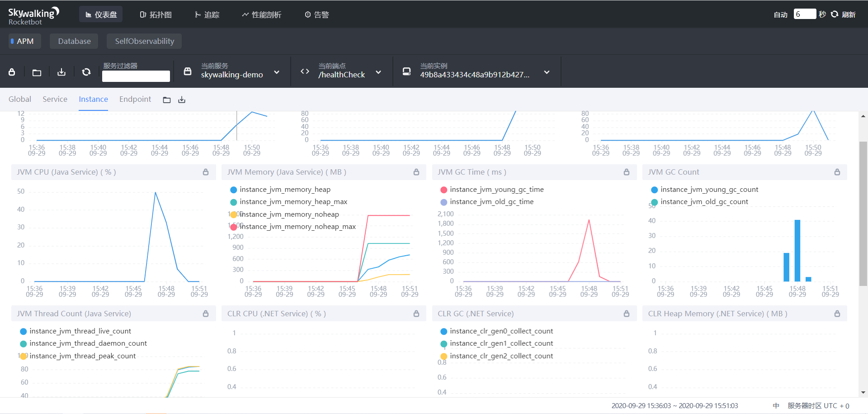Click lock icon on CLR GC panel
The height and width of the screenshot is (414, 868).
[627, 314]
